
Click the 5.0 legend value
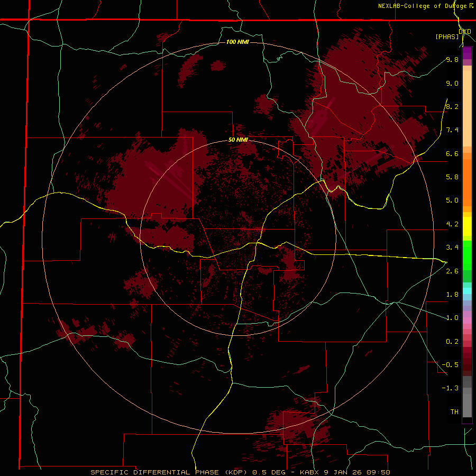coord(452,200)
